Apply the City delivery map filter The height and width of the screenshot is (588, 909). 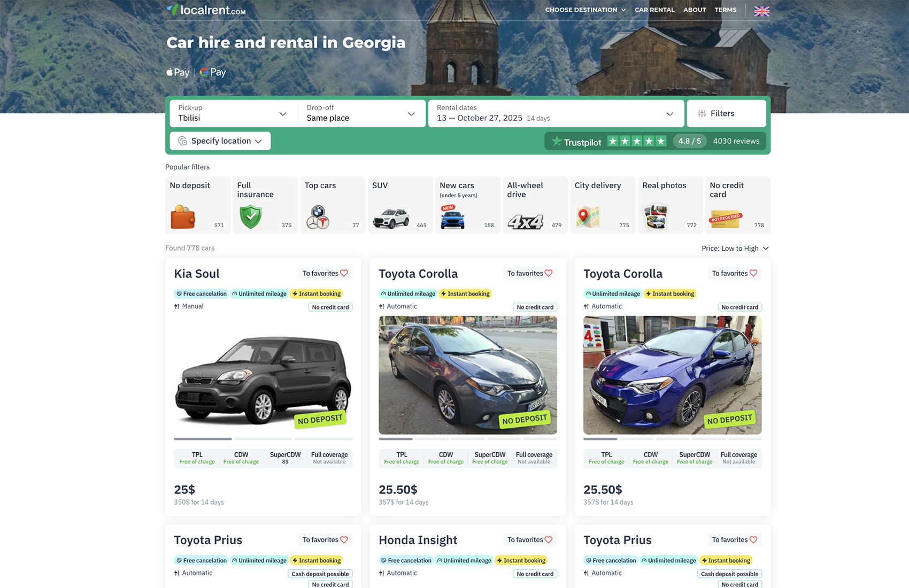(x=603, y=205)
